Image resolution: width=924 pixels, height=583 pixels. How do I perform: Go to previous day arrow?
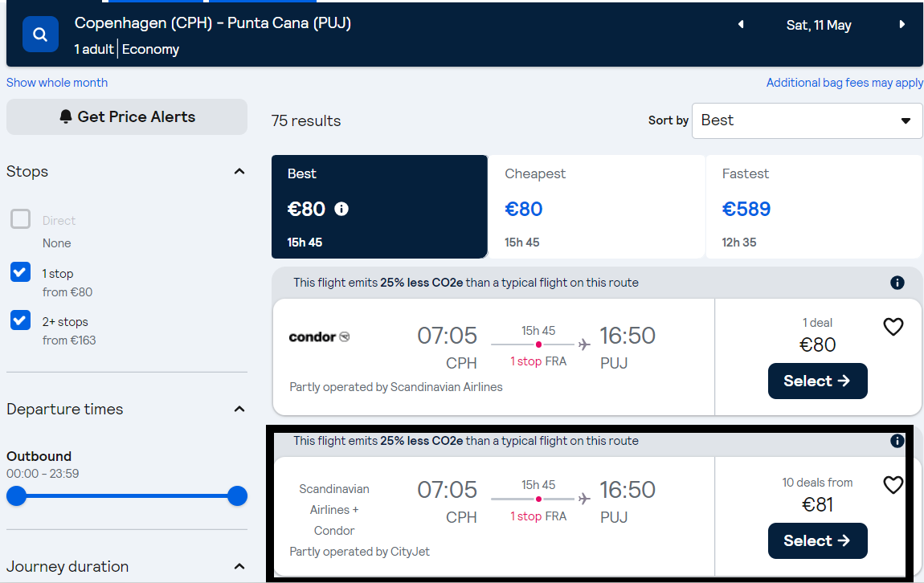click(741, 25)
